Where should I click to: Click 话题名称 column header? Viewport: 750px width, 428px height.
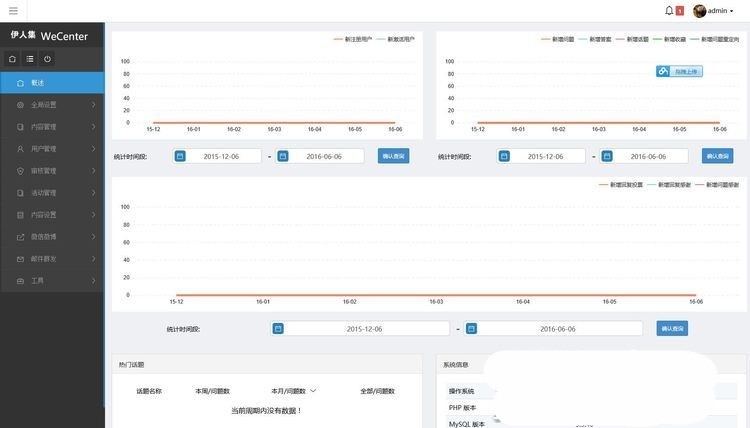tap(149, 391)
